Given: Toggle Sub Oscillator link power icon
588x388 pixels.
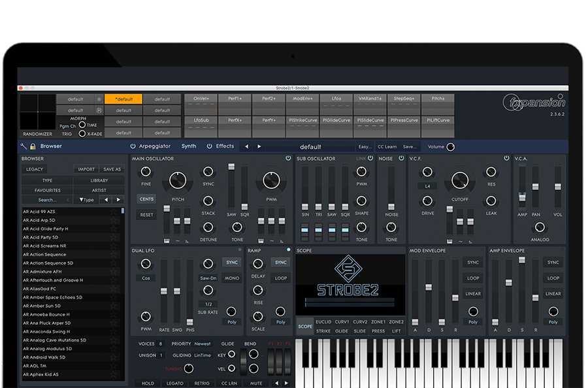Looking at the screenshot, I should [x=370, y=158].
